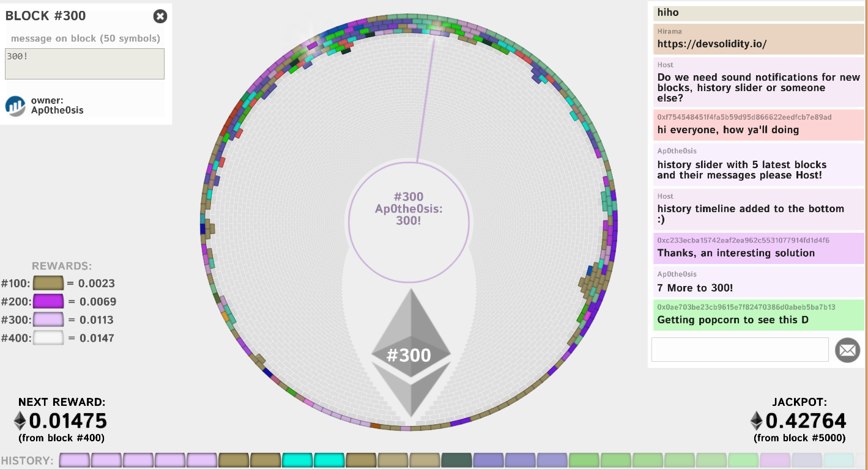This screenshot has height=470, width=868.
Task: Click the "(from block #5000)" jackpot note
Action: pyautogui.click(x=799, y=438)
